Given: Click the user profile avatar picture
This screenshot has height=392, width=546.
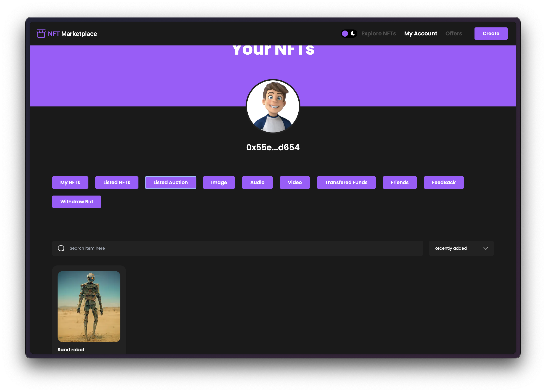Looking at the screenshot, I should 273,106.
